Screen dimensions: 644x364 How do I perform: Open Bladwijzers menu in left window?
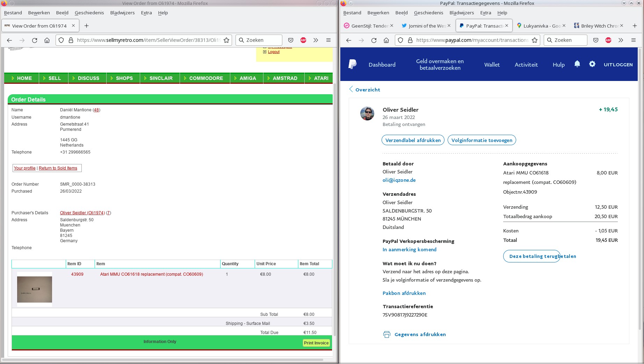tap(122, 13)
